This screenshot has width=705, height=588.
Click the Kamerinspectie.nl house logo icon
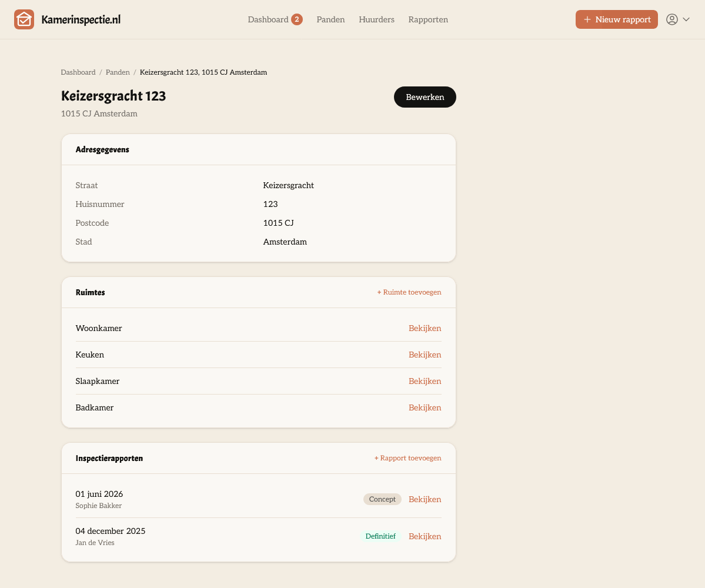[x=24, y=19]
